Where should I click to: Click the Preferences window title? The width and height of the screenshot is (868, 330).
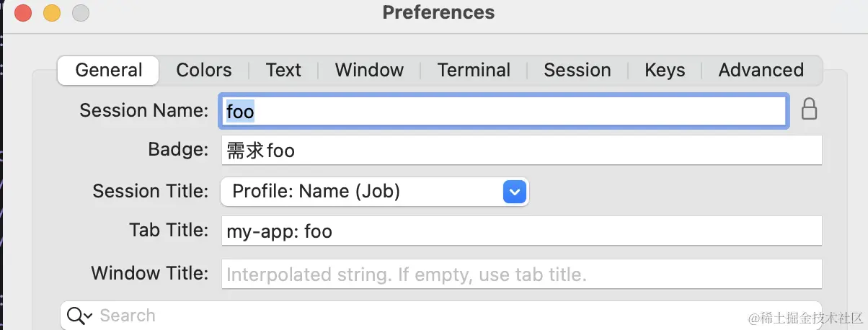click(438, 12)
